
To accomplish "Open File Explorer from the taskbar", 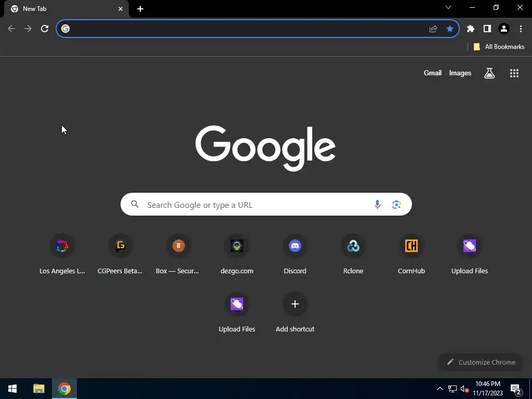I will coord(38,389).
